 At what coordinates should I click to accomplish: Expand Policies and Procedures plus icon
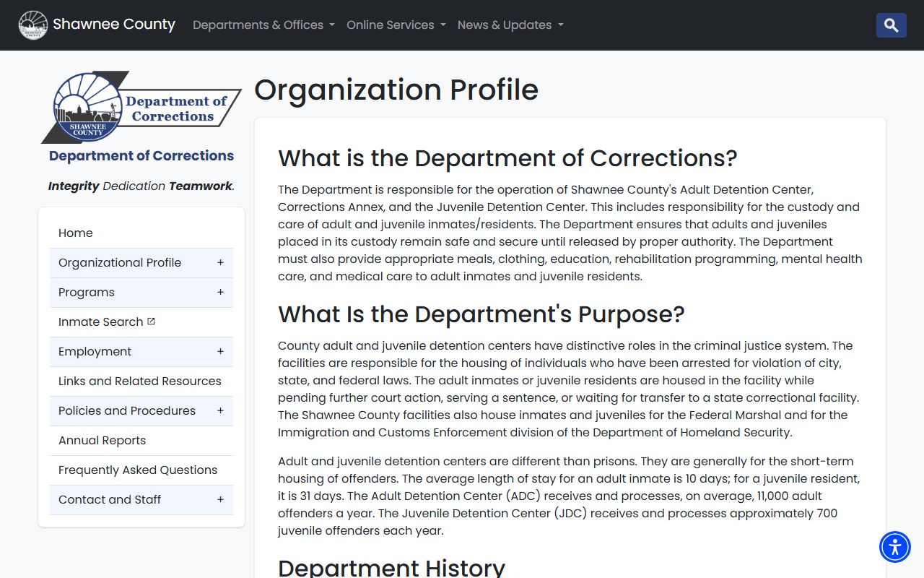[x=220, y=410]
